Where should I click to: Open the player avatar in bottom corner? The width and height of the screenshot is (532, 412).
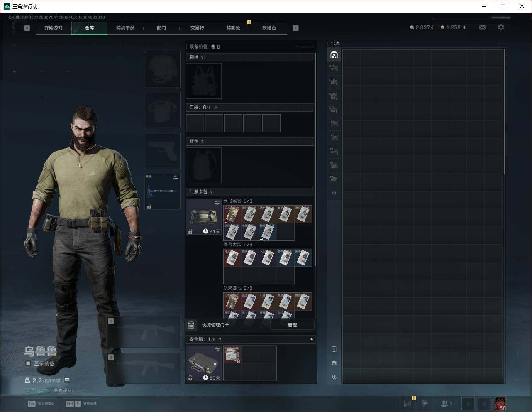(x=500, y=404)
